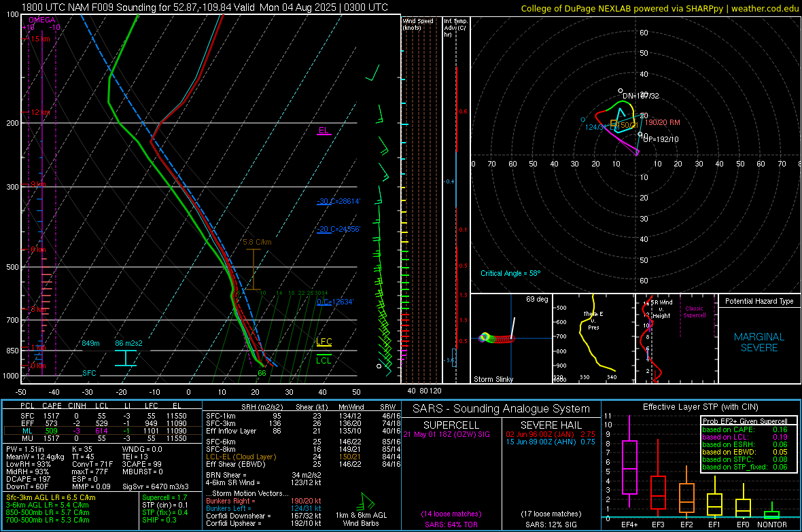
Task: Click the yellow 'LFC' level marker
Action: [x=324, y=342]
